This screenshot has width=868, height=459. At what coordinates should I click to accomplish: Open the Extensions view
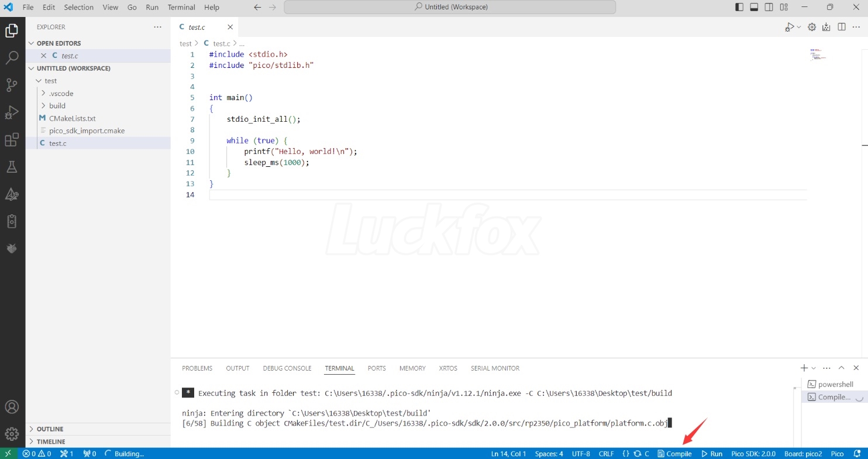(12, 139)
